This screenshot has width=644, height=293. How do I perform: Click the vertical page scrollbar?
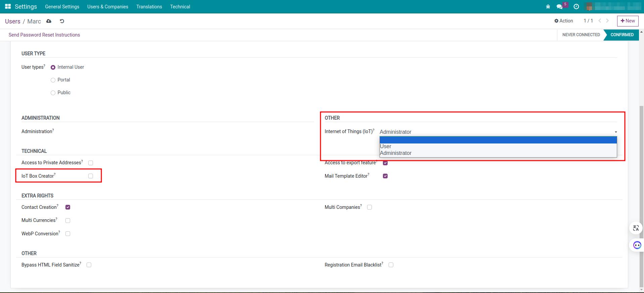coord(642,168)
